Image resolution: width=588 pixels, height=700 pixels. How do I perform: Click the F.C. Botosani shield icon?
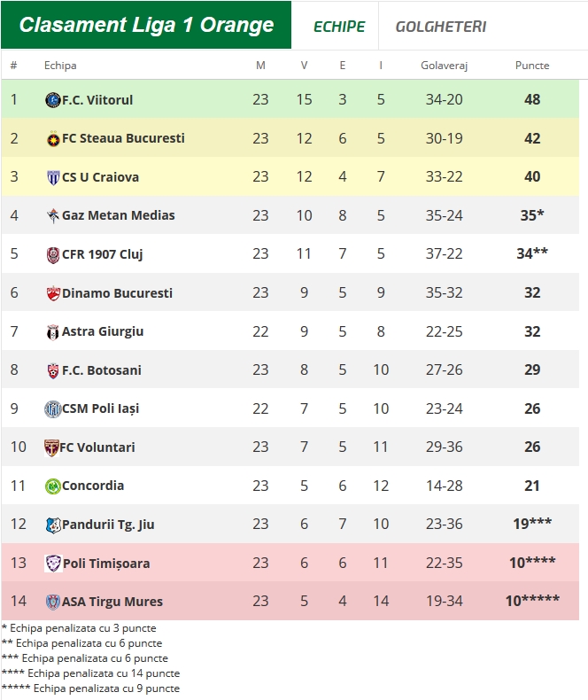click(53, 371)
